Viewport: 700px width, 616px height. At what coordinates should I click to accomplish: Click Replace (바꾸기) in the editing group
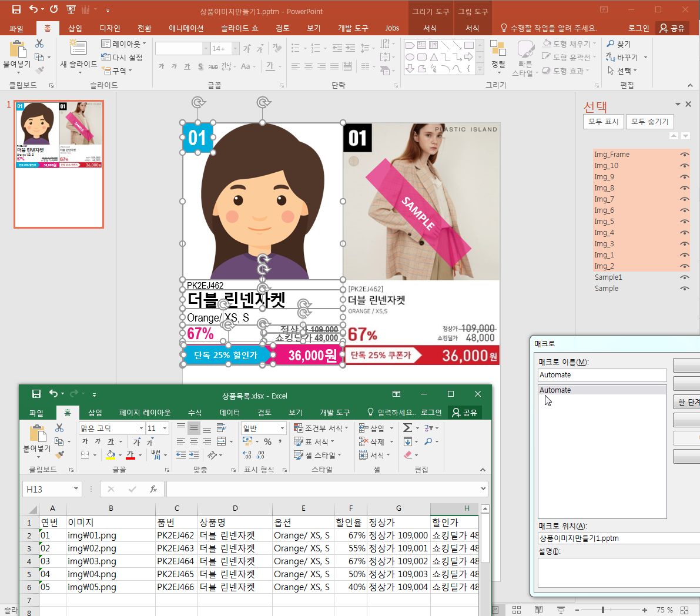pyautogui.click(x=622, y=57)
